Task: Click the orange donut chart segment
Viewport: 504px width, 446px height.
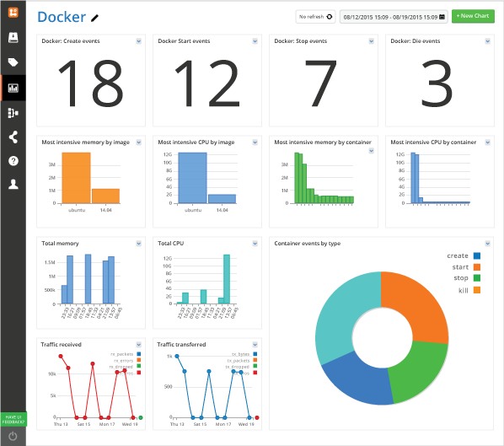Action: coord(418,303)
